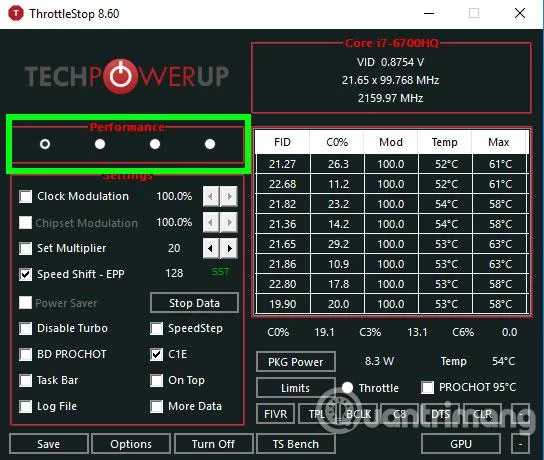Click the CLR button
Screen dimensions: 544x460
482,414
